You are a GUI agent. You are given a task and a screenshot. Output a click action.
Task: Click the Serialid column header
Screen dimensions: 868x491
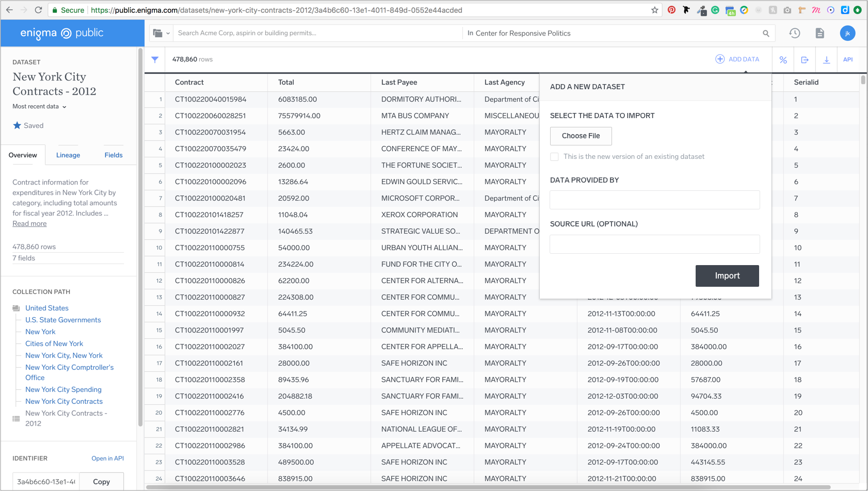coord(821,82)
